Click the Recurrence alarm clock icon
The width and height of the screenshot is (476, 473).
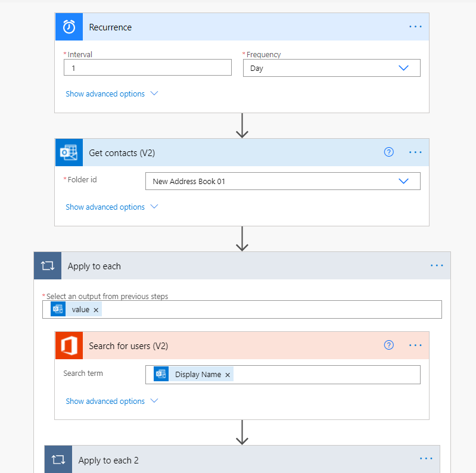(69, 27)
